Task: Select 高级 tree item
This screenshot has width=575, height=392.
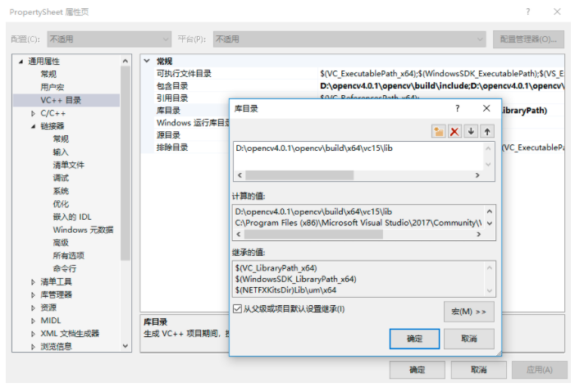Action: (61, 243)
